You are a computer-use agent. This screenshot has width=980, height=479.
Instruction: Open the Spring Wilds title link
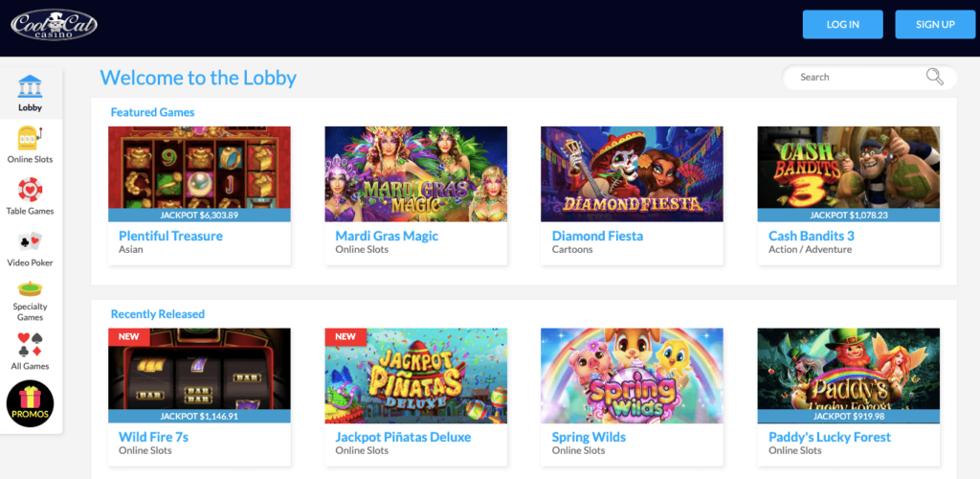[589, 437]
